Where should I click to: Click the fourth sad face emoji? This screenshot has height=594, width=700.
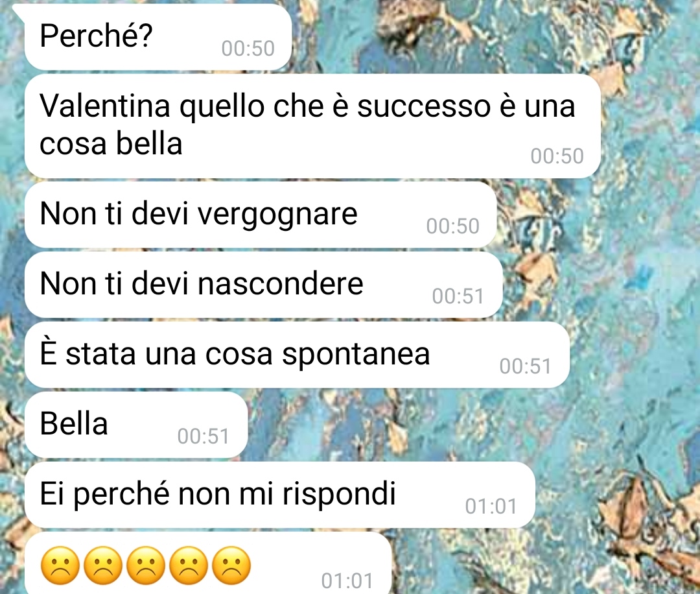click(x=189, y=565)
